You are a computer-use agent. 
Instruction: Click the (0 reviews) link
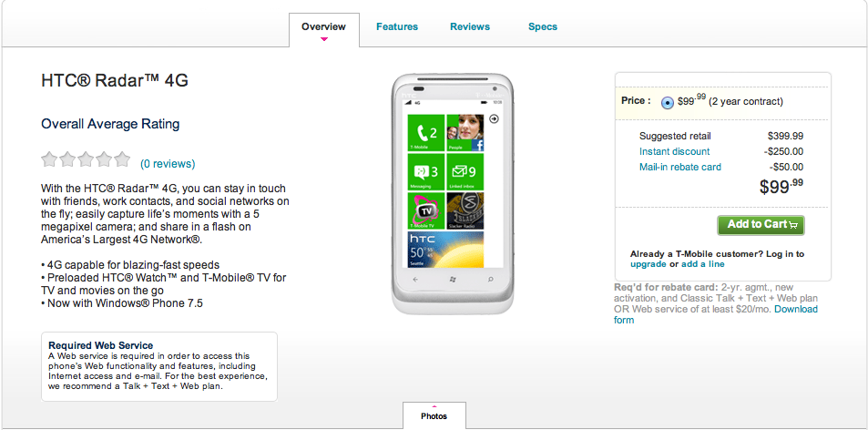pyautogui.click(x=168, y=164)
